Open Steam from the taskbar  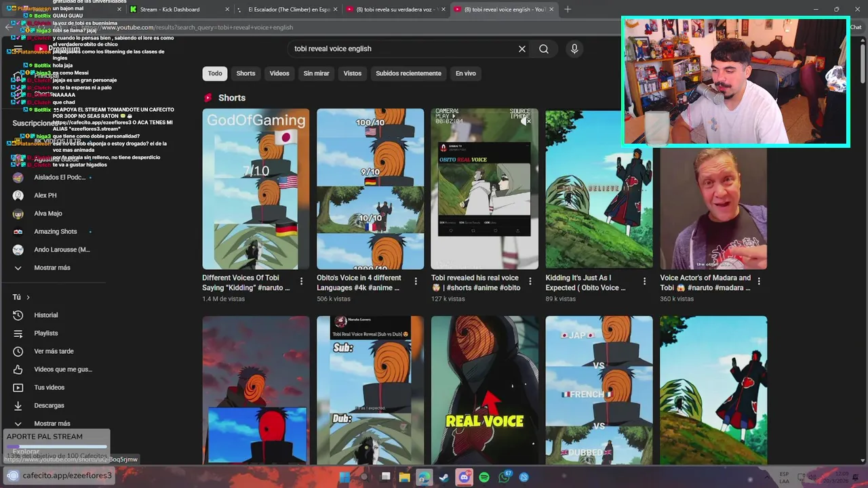(443, 477)
